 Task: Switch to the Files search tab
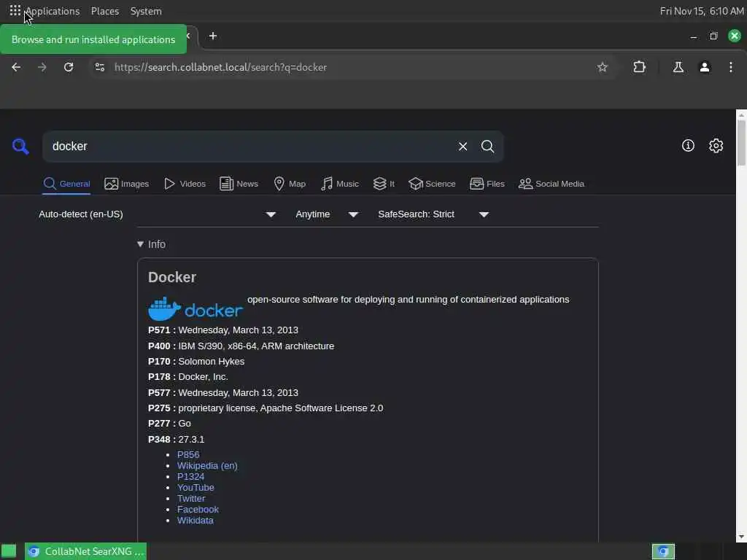pos(487,184)
